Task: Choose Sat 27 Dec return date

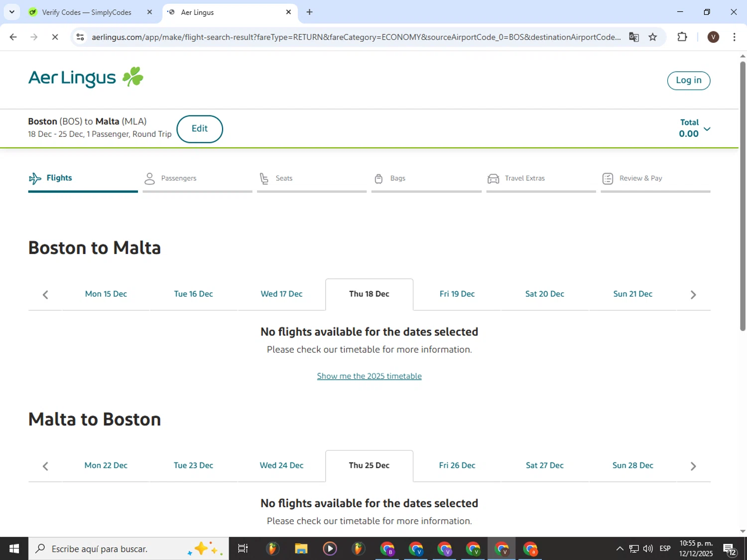Action: (x=545, y=465)
